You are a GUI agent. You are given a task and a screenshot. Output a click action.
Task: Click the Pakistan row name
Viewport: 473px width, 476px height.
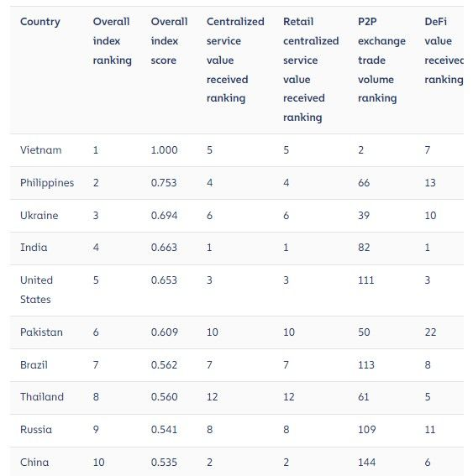click(x=41, y=332)
